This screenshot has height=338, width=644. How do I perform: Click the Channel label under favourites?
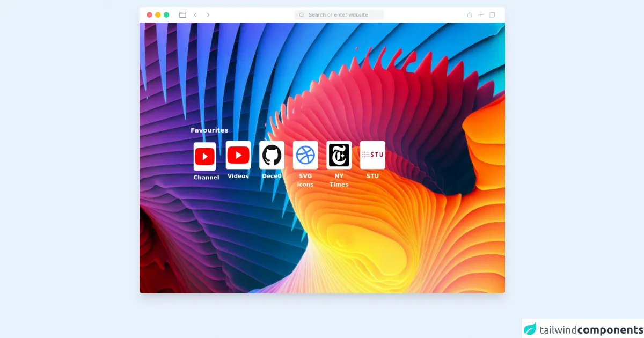point(206,178)
